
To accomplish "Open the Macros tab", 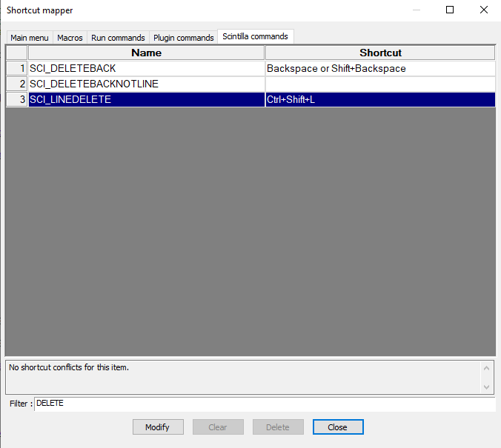I will coord(70,38).
